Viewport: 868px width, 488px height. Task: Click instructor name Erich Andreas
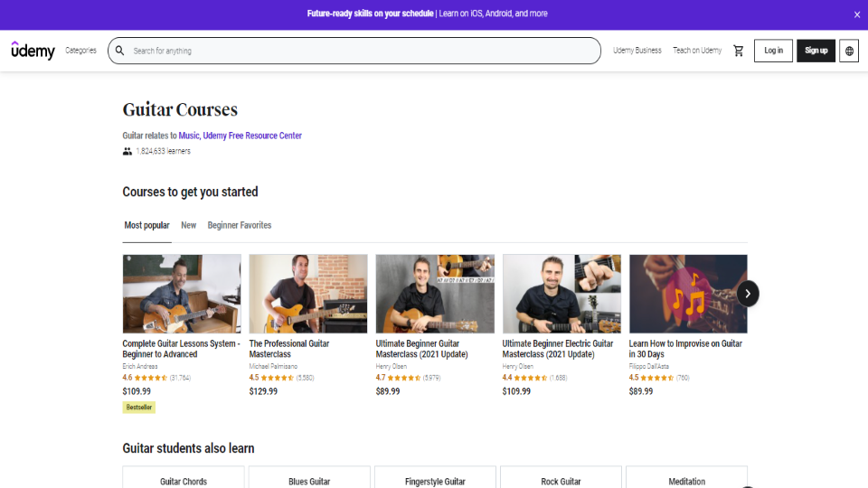(140, 366)
